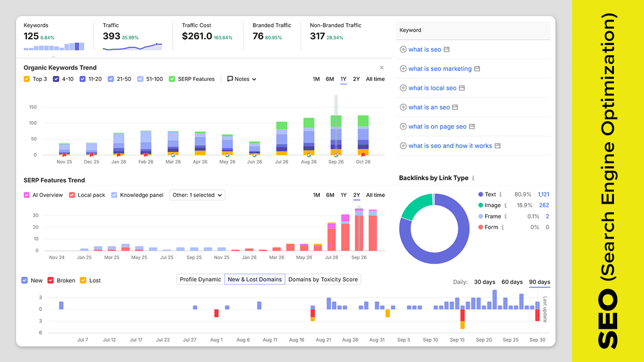Screen dimensions: 644x362
Task: Toggle the Lost domains checkbox
Action: [83, 280]
